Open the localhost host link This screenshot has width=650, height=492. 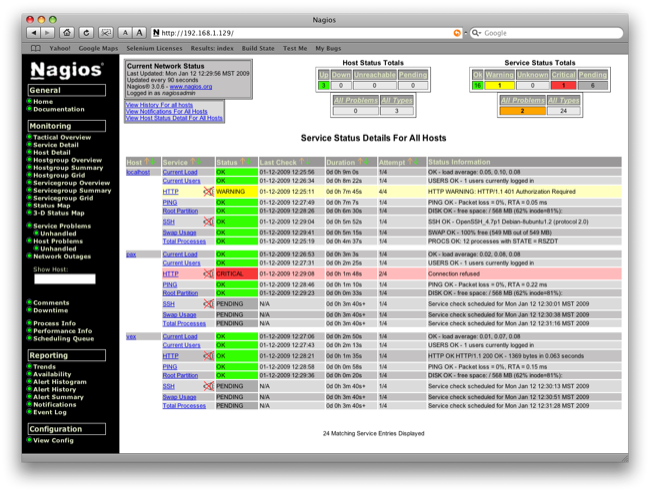tap(138, 172)
